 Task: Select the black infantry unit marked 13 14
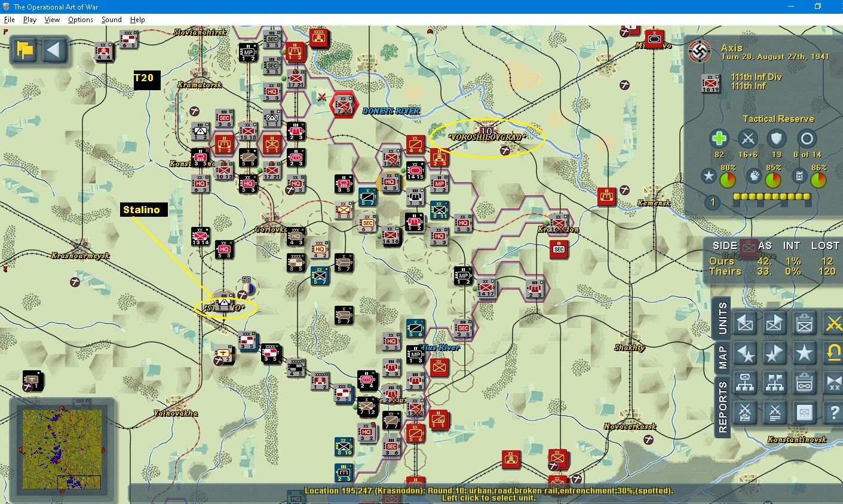point(201,236)
